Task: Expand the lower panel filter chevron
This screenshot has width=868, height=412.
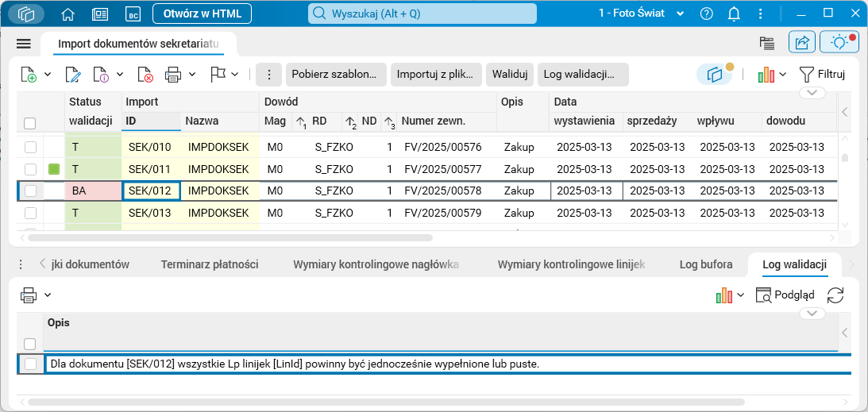Action: click(x=812, y=314)
